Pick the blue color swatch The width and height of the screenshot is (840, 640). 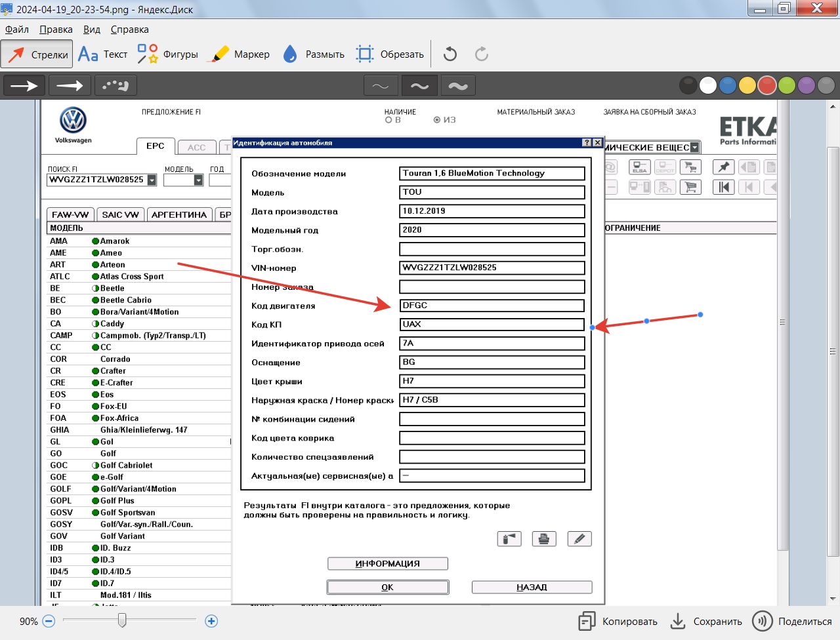[728, 85]
